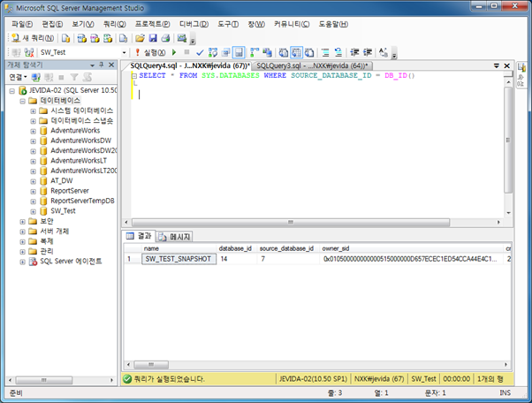Screen dimensions: 532x403
Task: Click the New Query button
Action: pyautogui.click(x=33, y=38)
